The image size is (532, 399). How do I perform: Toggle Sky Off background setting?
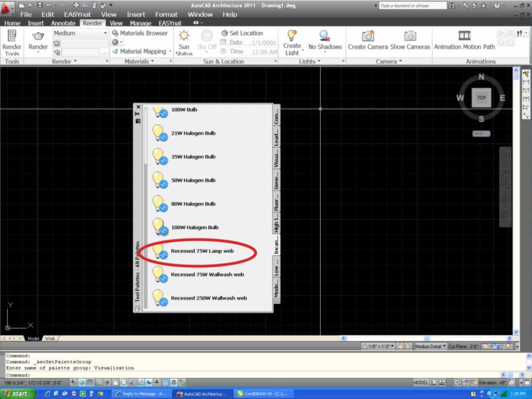pyautogui.click(x=207, y=41)
